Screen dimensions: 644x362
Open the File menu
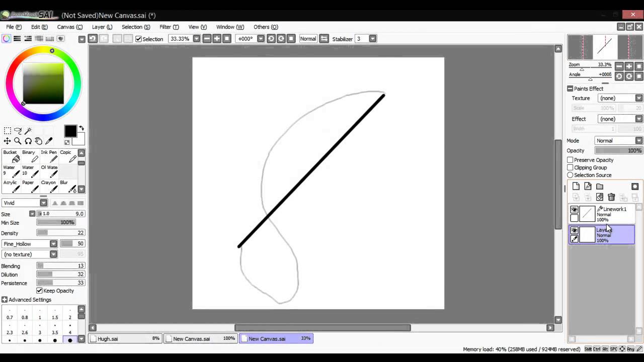(x=14, y=27)
